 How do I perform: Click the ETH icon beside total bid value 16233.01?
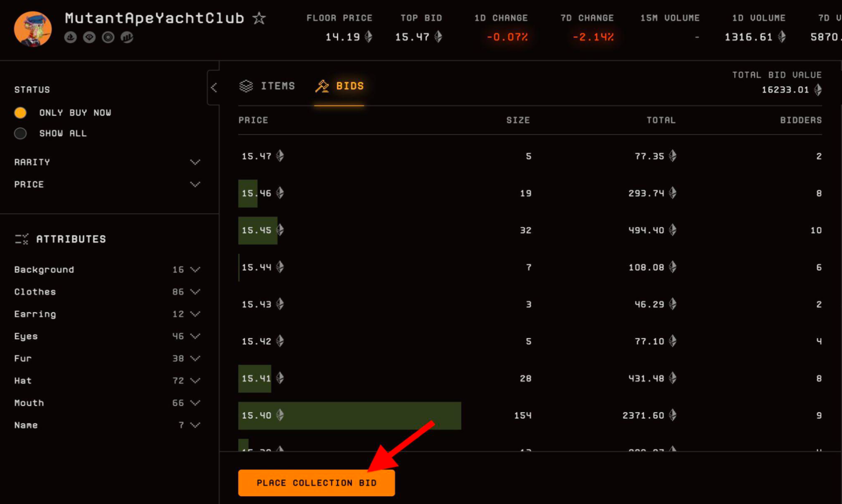click(818, 90)
